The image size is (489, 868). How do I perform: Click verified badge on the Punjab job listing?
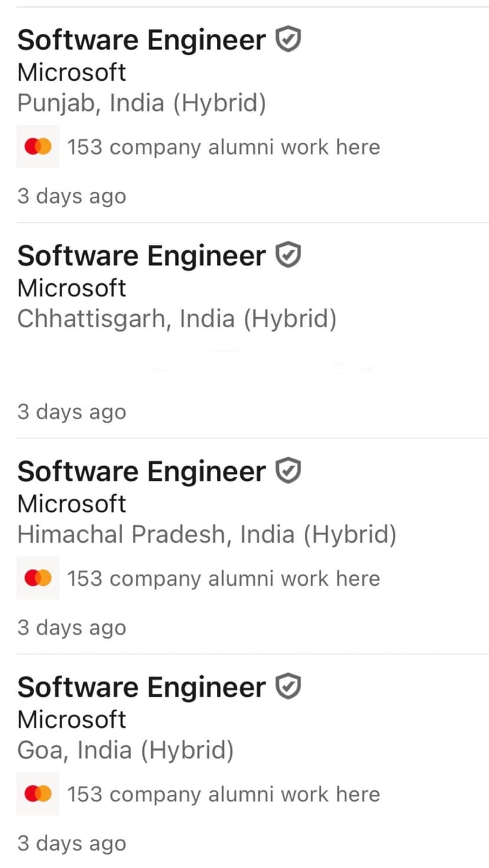289,40
